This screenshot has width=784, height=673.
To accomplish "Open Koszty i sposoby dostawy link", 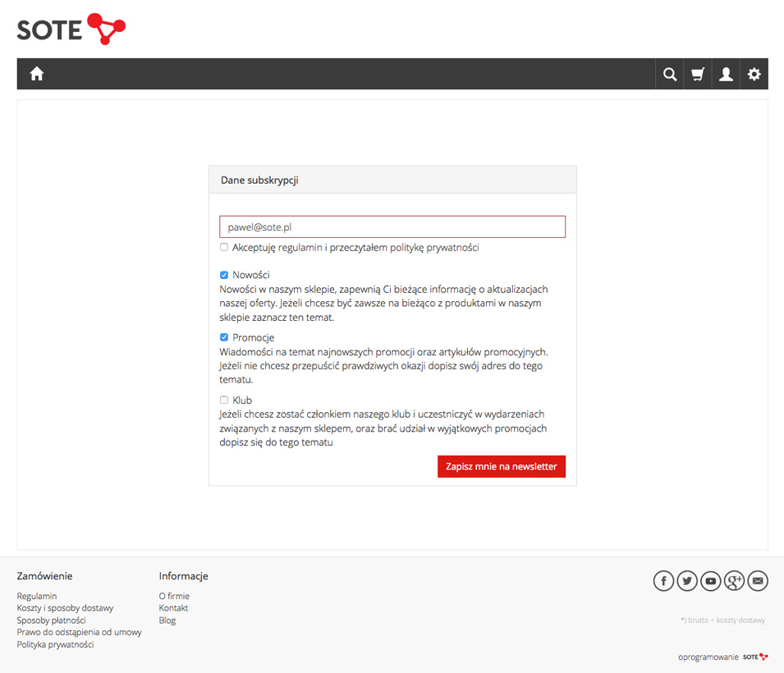I will tap(65, 608).
